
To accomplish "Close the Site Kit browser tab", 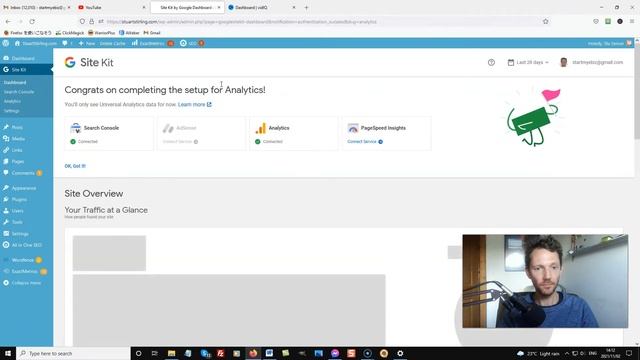I will click(219, 7).
